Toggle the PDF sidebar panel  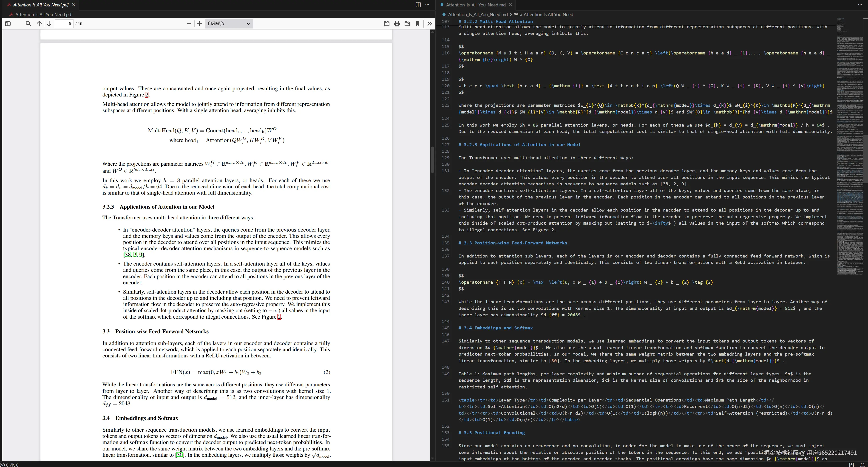(x=8, y=24)
